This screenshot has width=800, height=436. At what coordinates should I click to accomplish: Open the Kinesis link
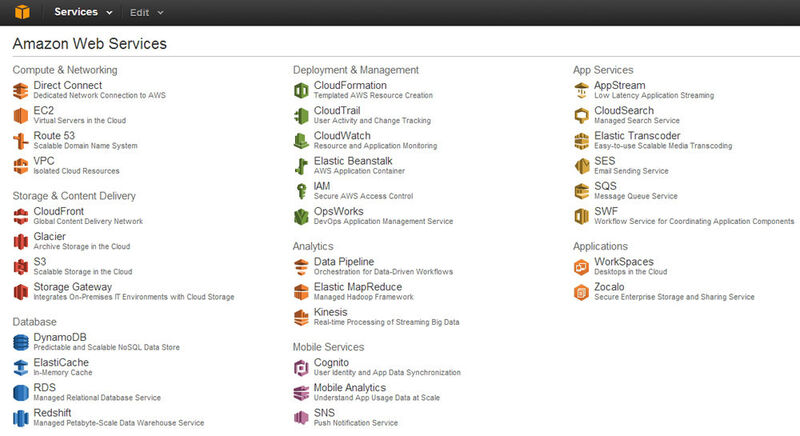click(x=330, y=312)
